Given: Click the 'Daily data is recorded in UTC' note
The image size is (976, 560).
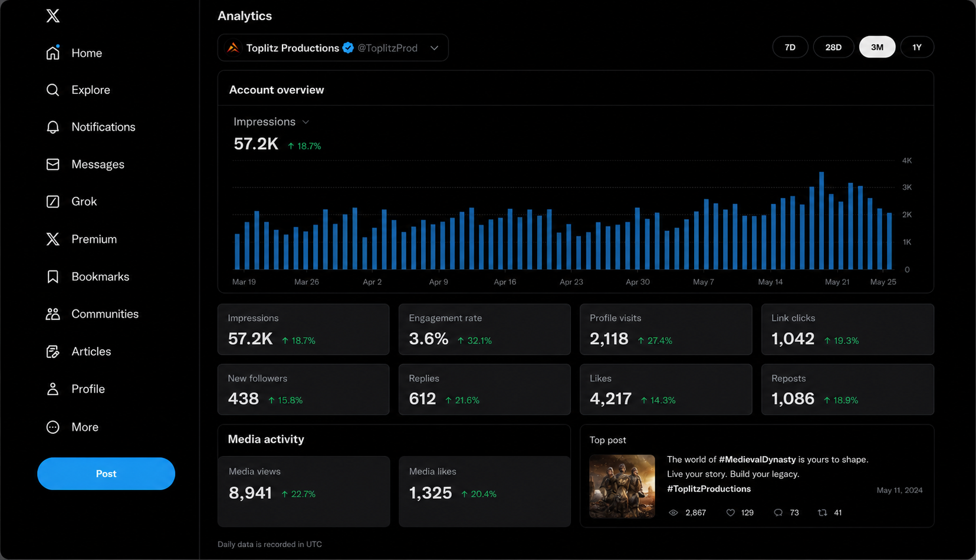Looking at the screenshot, I should point(270,544).
